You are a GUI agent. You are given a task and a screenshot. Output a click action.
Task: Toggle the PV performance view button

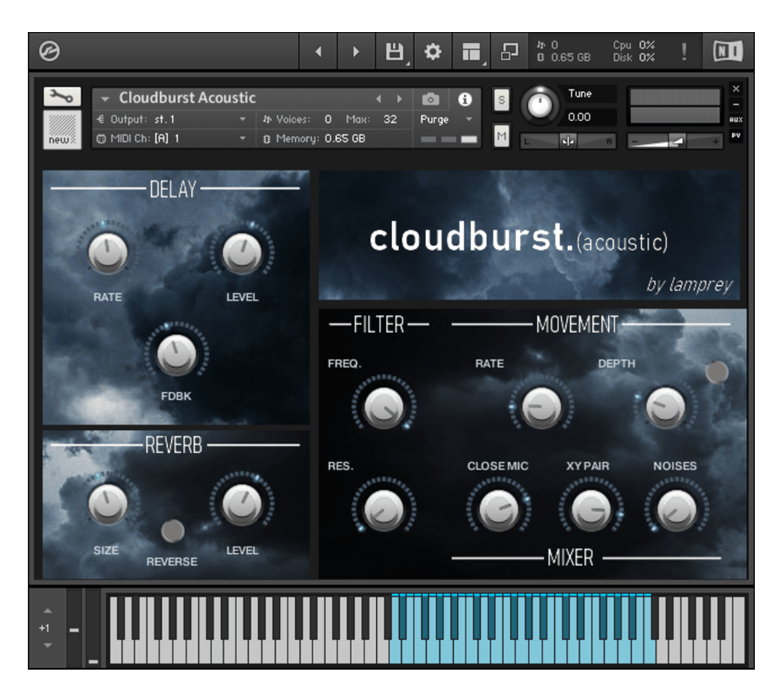pyautogui.click(x=735, y=136)
